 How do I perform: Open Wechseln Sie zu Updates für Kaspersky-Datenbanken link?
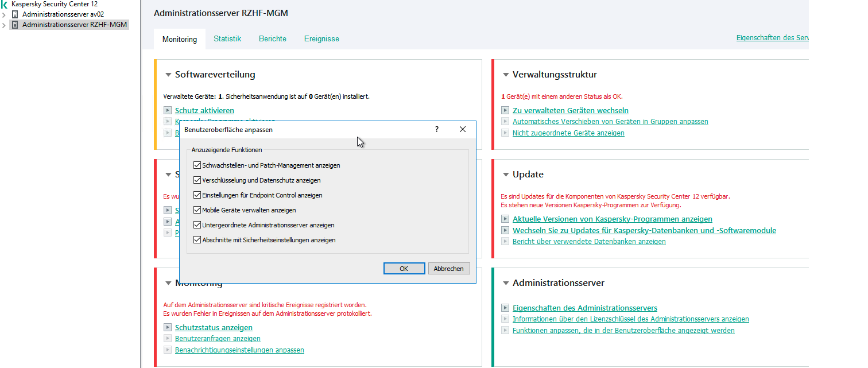644,230
